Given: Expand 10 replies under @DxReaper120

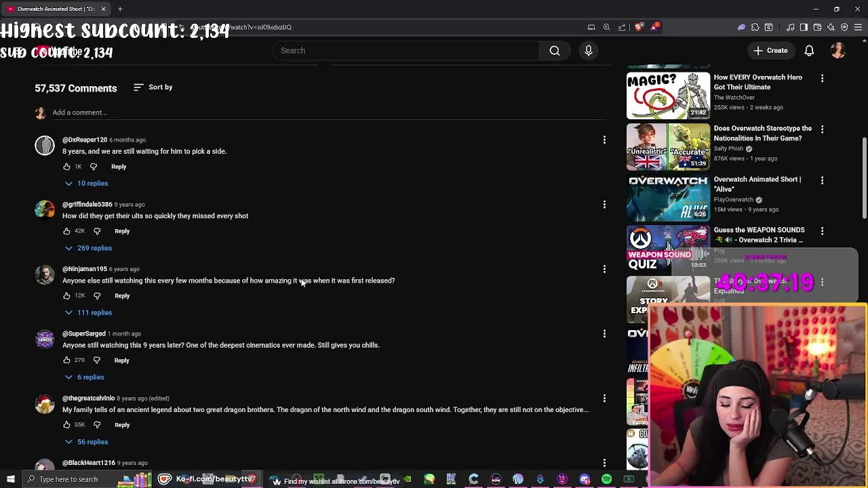Looking at the screenshot, I should pyautogui.click(x=86, y=184).
